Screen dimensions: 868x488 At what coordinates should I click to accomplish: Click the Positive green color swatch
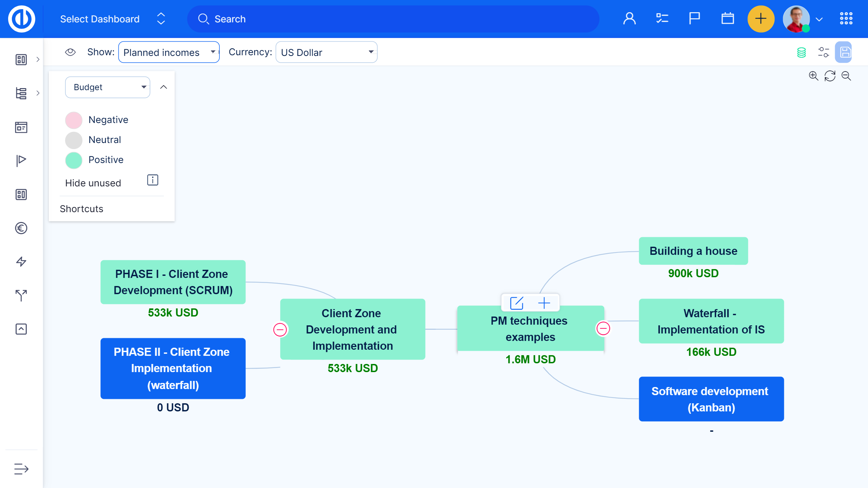(x=74, y=160)
